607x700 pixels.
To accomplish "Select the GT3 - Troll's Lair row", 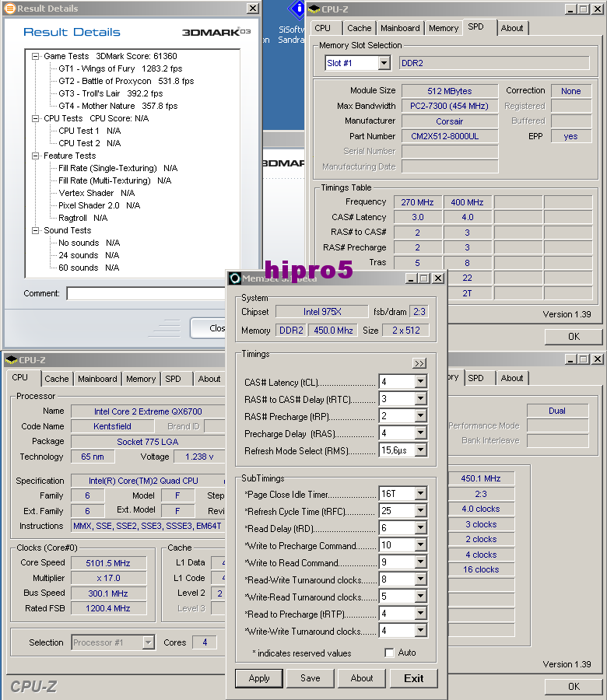I will coord(111,94).
